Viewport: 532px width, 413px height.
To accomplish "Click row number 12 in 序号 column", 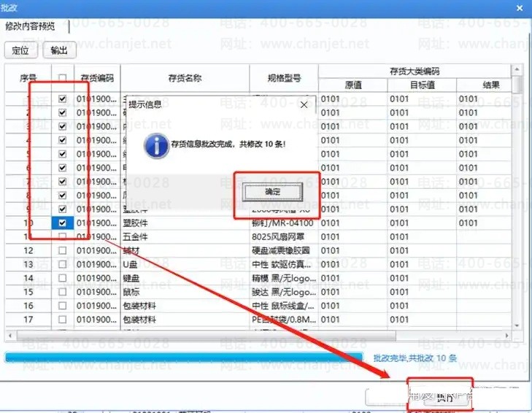I will tap(28, 251).
